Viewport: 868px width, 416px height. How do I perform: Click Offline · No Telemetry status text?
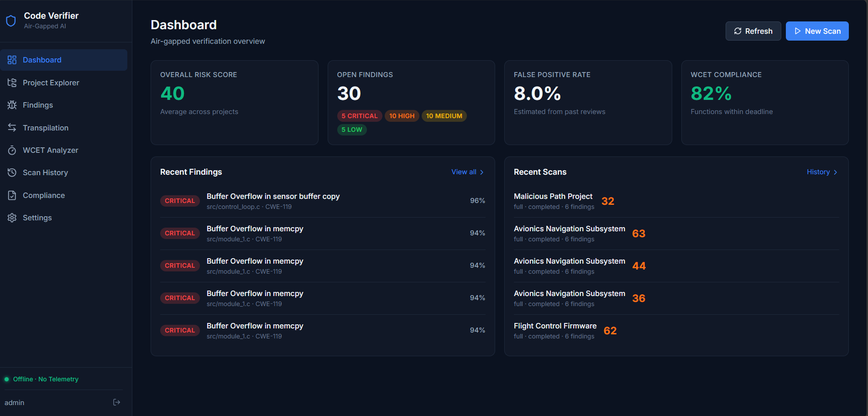click(x=46, y=379)
